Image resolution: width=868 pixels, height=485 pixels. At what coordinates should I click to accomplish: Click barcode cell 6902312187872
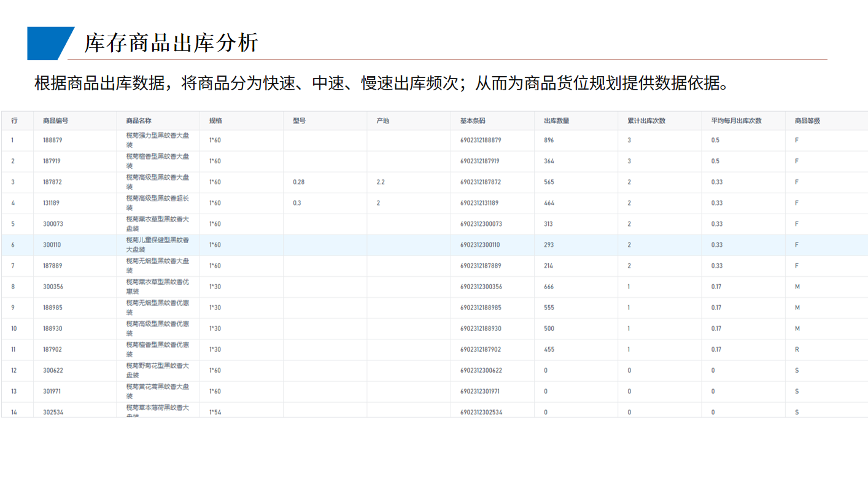[480, 182]
